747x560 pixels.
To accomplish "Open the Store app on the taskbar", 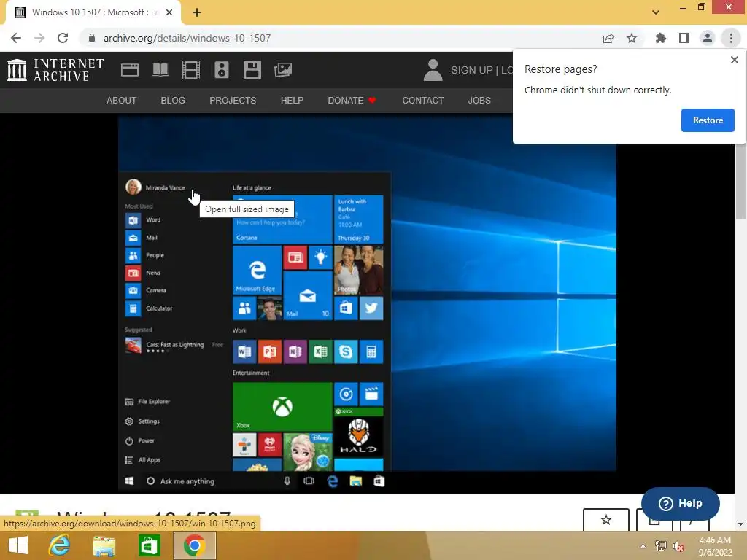I will click(149, 545).
